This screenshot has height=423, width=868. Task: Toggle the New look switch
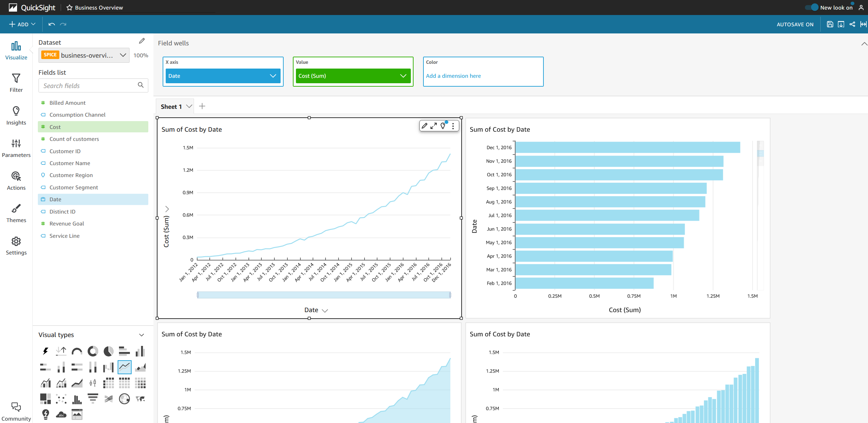(x=812, y=8)
